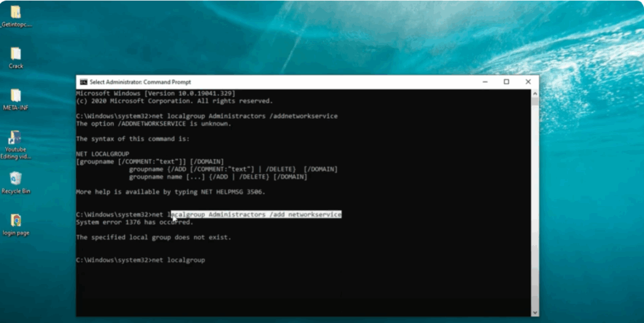This screenshot has height=323, width=644.
Task: Open the Command Prompt system menu icon
Action: pyautogui.click(x=84, y=82)
